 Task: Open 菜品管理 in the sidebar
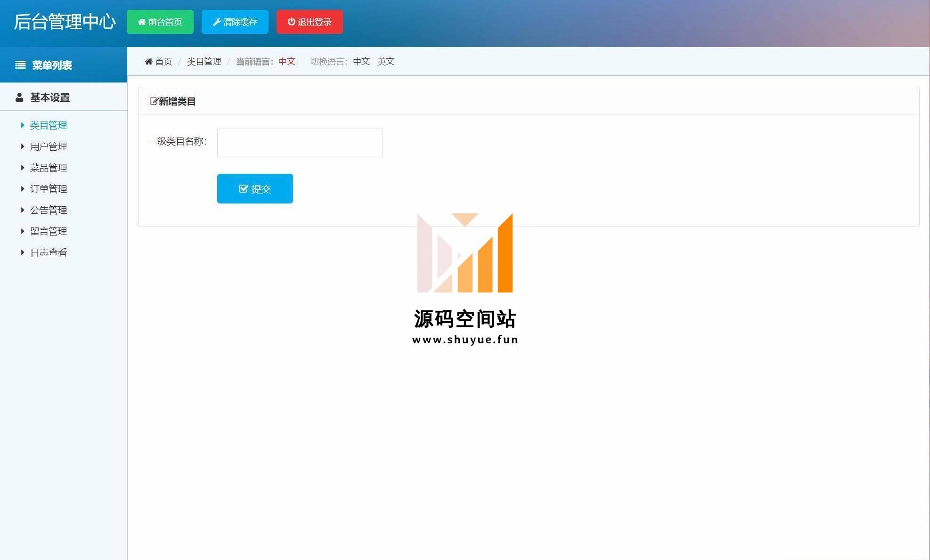[x=49, y=168]
